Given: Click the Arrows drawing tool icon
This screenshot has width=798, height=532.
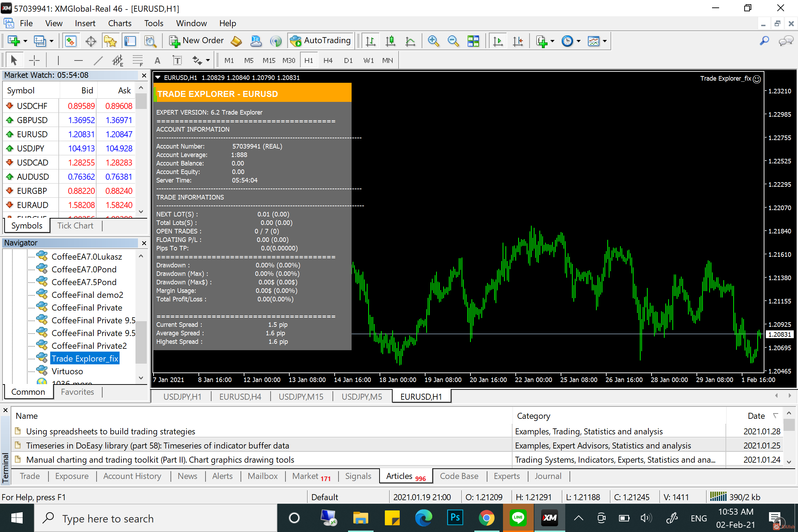Looking at the screenshot, I should pos(197,60).
